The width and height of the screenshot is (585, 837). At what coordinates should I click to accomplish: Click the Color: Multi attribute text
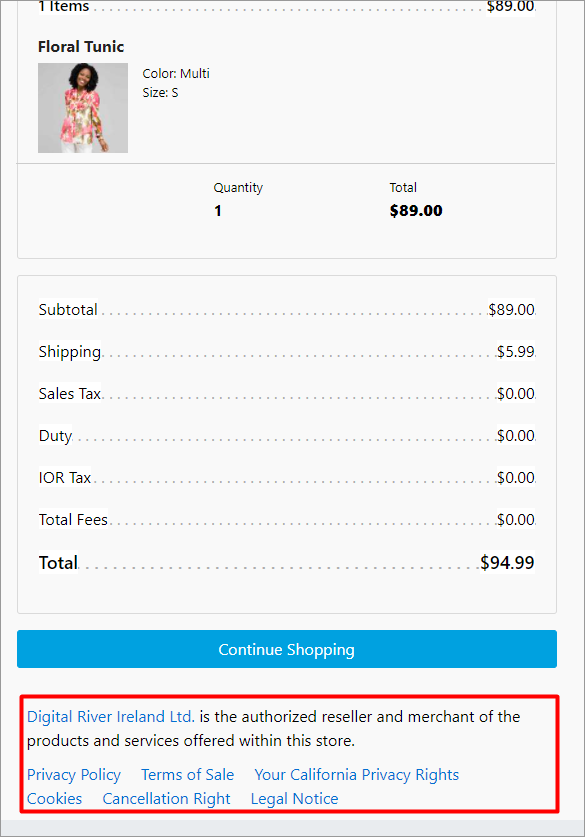point(176,74)
